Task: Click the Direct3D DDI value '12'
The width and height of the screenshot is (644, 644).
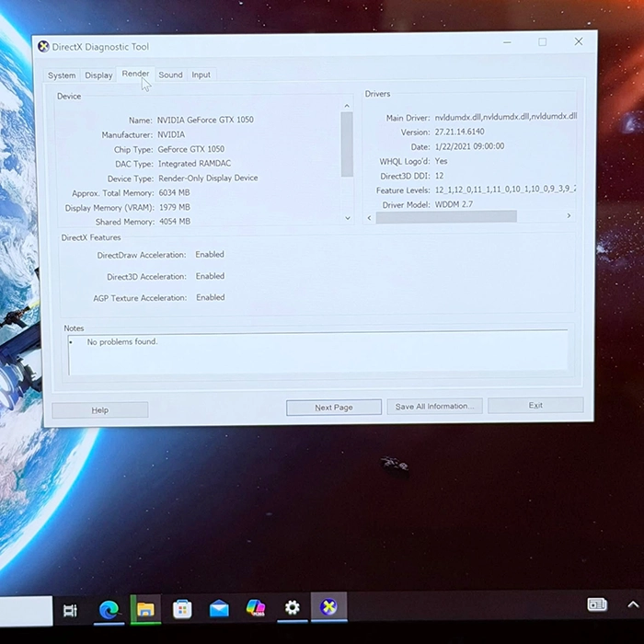Action: [x=439, y=176]
